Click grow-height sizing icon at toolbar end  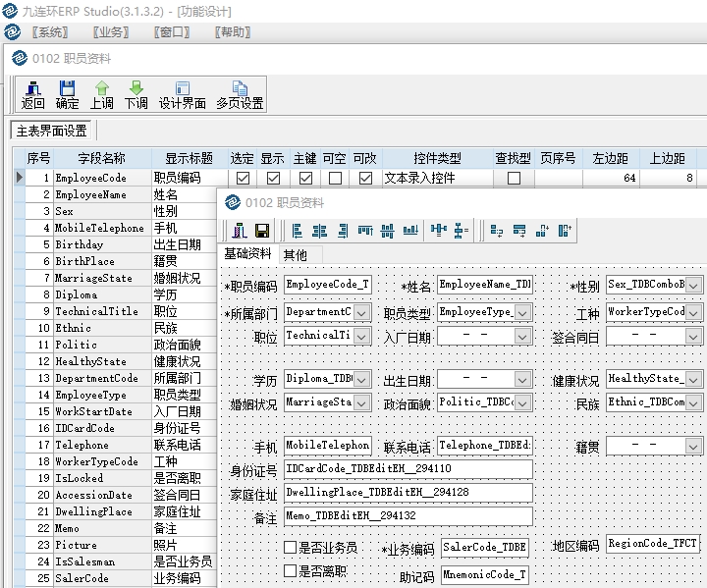point(565,231)
